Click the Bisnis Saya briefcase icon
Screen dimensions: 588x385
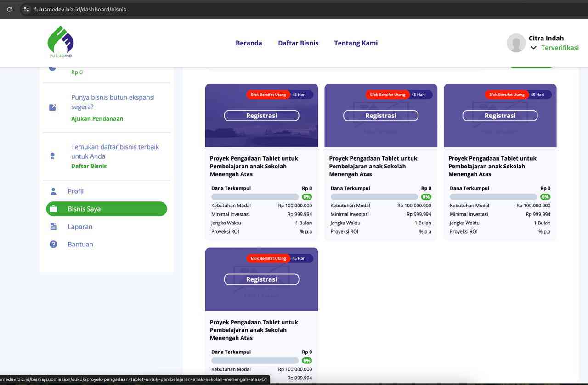(x=53, y=209)
